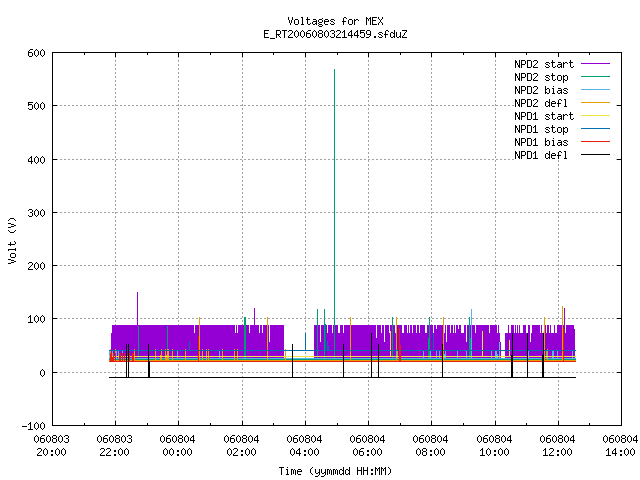The image size is (640, 480).
Task: Click the 'NPD2 defl' legend label
Action: click(541, 103)
